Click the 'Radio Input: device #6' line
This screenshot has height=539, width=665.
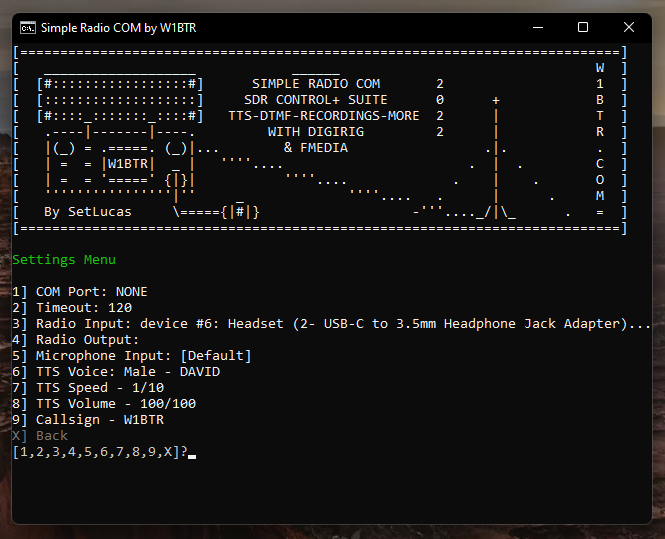(331, 324)
